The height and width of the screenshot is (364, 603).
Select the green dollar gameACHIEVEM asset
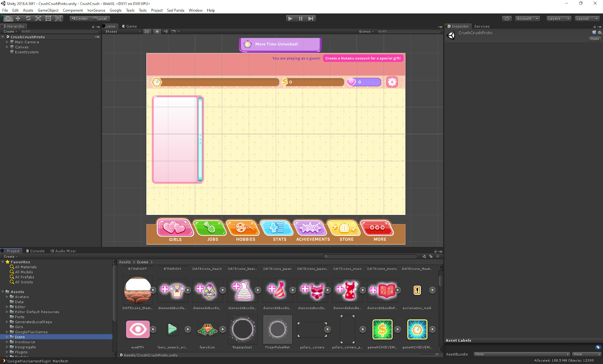coord(382,329)
